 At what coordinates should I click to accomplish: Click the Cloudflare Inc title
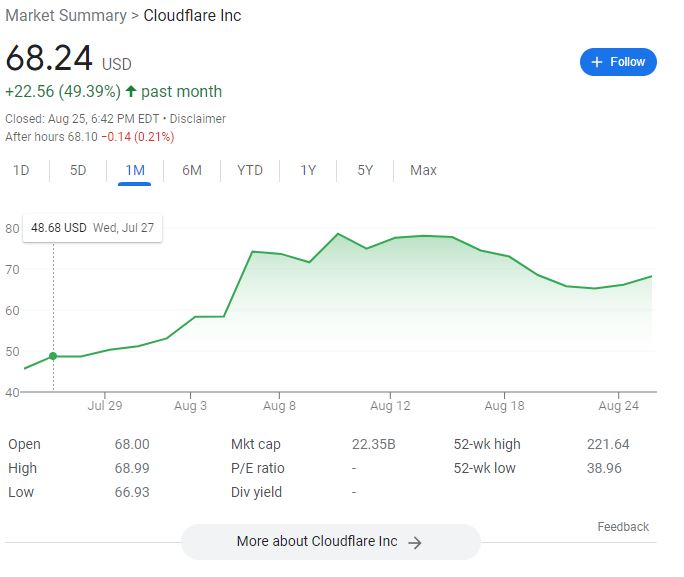[192, 16]
